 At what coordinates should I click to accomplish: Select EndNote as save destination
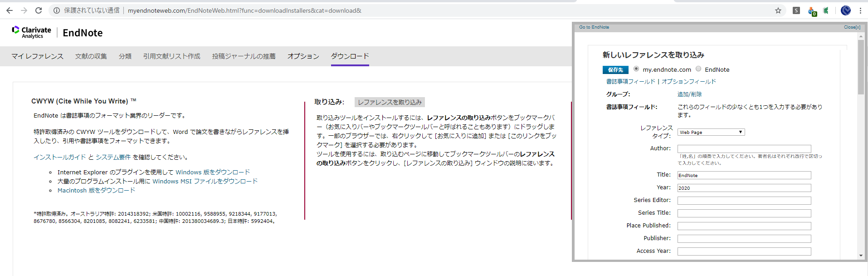(698, 69)
